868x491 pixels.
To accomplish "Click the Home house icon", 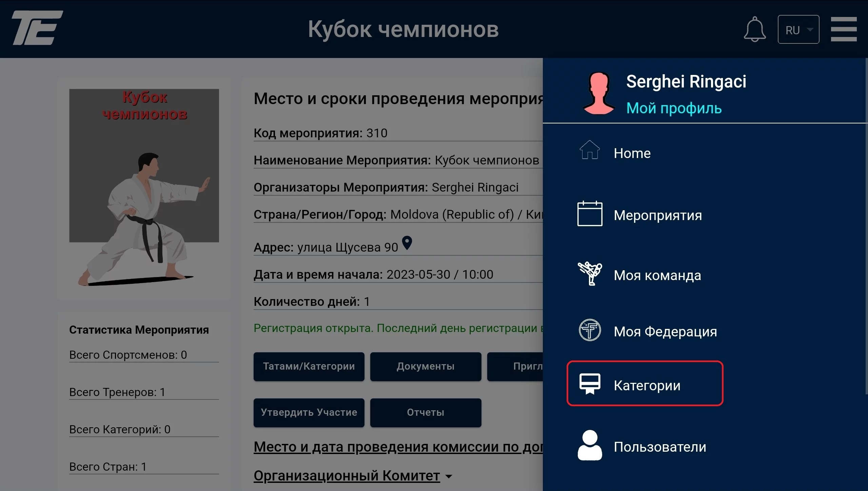I will click(x=590, y=150).
